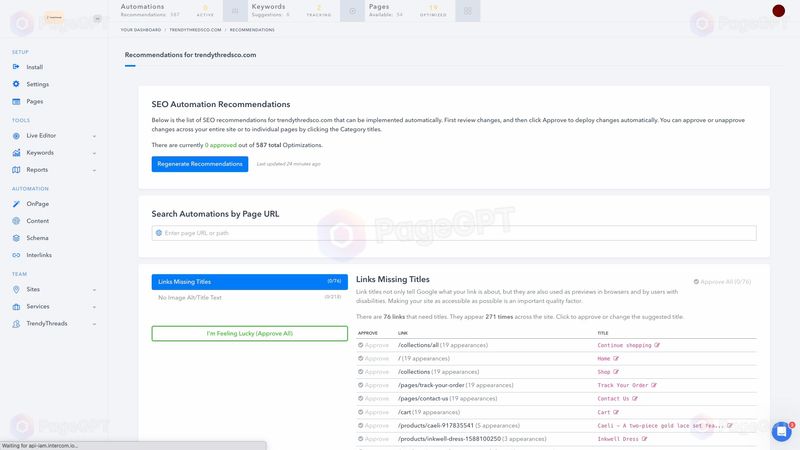Click the Continue shopping suggested title
This screenshot has width=800, height=450.
[x=624, y=345]
